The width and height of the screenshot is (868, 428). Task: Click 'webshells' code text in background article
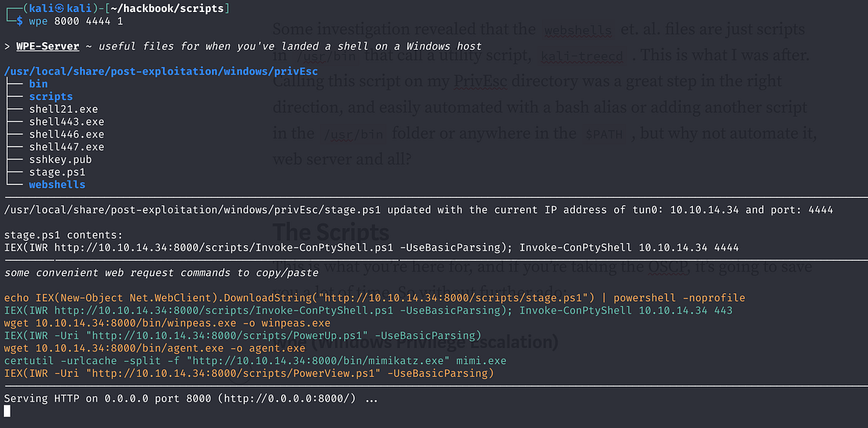point(578,31)
